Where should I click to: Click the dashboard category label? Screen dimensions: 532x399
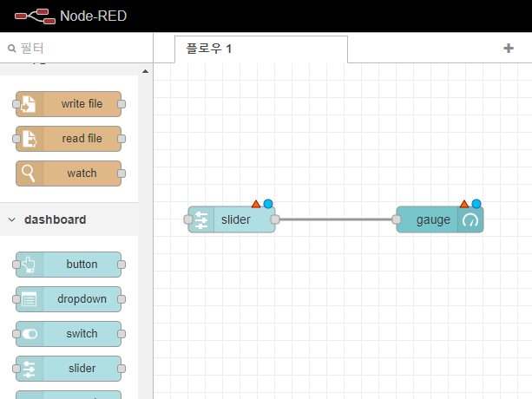click(56, 219)
